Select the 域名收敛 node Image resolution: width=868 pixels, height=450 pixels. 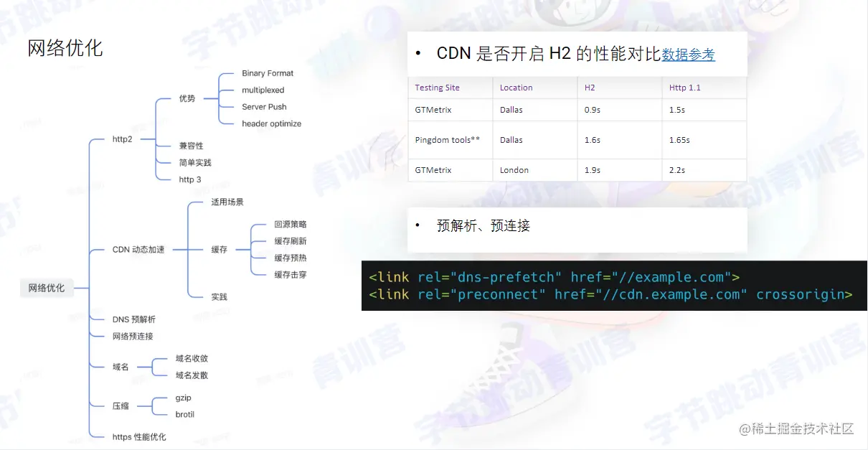pos(192,358)
